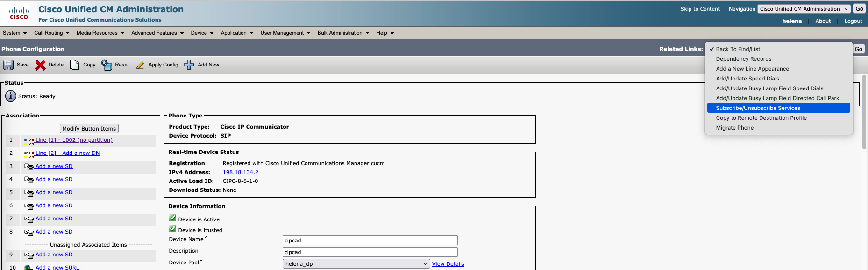868x270 pixels.
Task: Click the Modify Button Items button
Action: pyautogui.click(x=89, y=129)
